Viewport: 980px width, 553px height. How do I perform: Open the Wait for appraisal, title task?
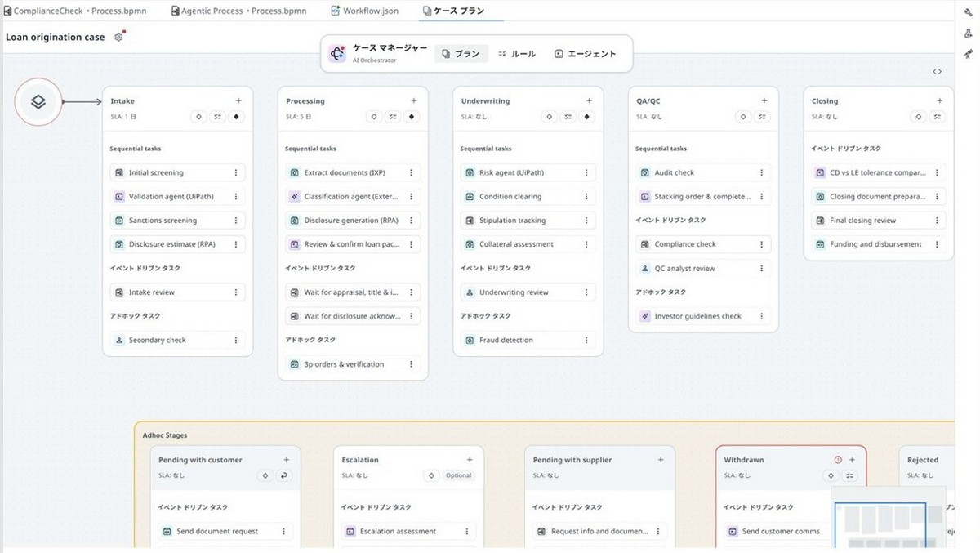tap(353, 292)
